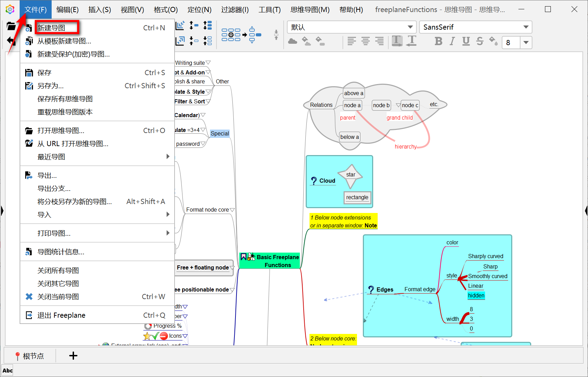Click the text color bucket icon
This screenshot has width=588, height=377.
click(493, 41)
